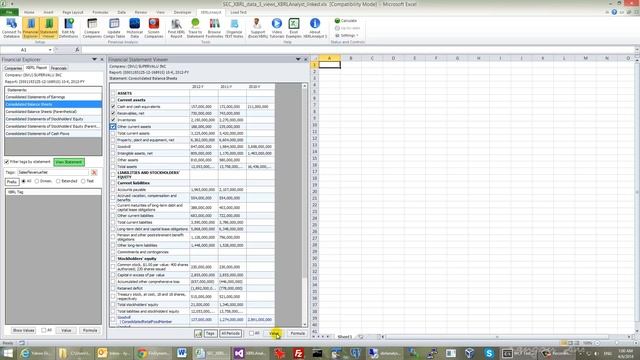This screenshot has width=640, height=360.
Task: Click the Windows Start button
Action: 8,353
